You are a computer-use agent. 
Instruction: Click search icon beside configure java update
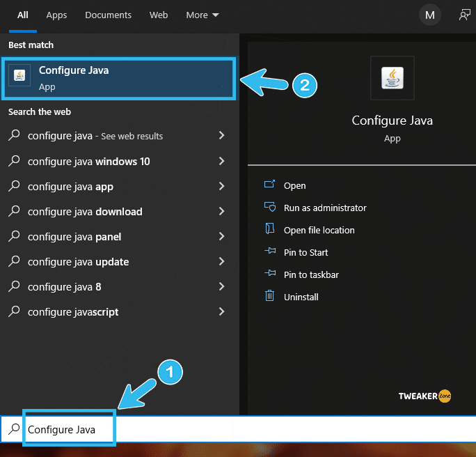click(x=14, y=261)
